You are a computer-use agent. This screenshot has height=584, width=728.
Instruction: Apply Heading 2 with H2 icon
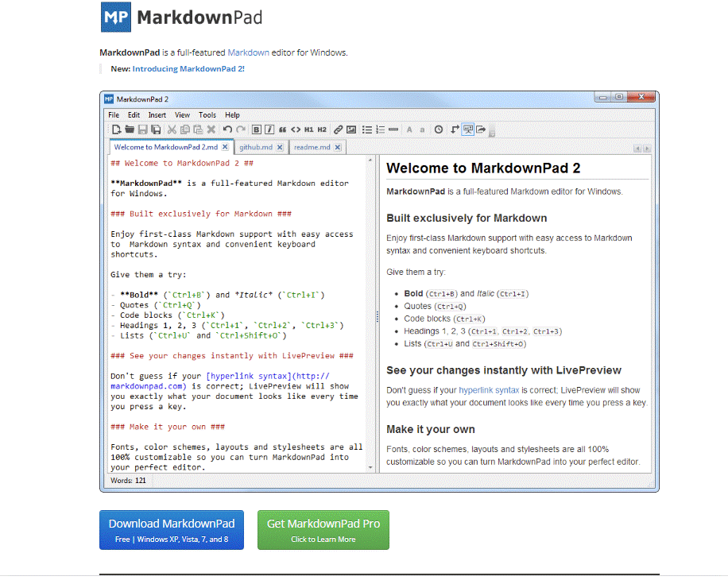(x=322, y=130)
